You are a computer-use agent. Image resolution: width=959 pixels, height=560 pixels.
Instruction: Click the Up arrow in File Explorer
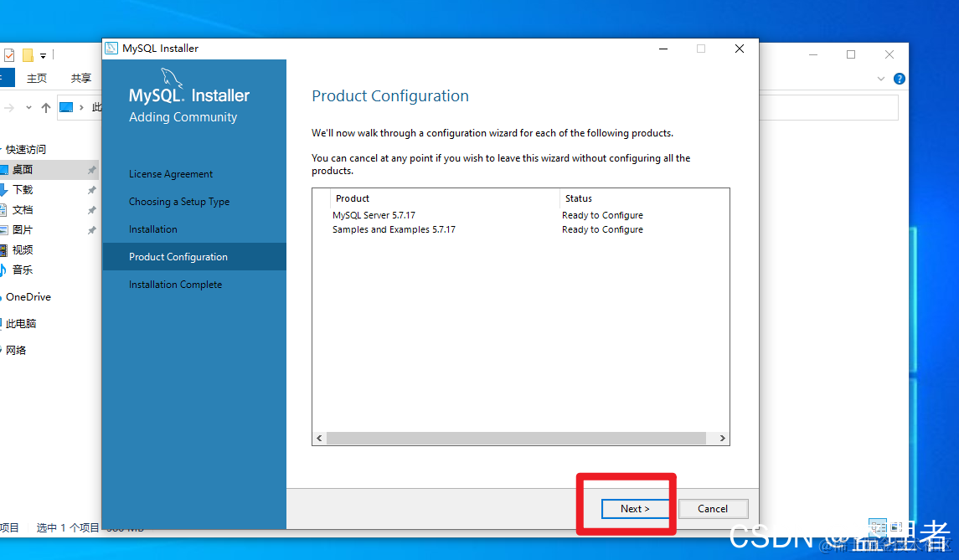coord(46,108)
